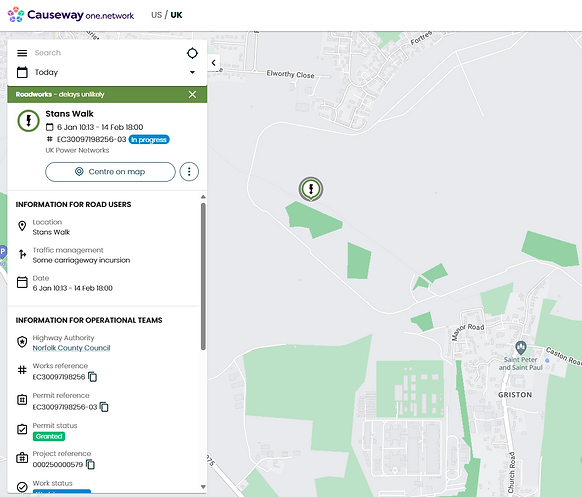
Task: Click the Church Road street label
Action: 512,472
